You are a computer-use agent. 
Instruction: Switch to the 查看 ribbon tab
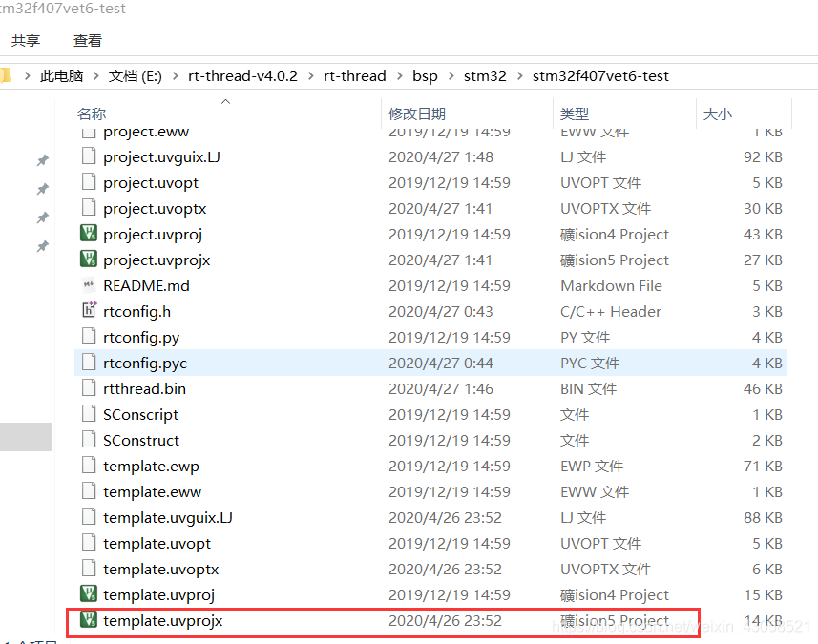(87, 40)
